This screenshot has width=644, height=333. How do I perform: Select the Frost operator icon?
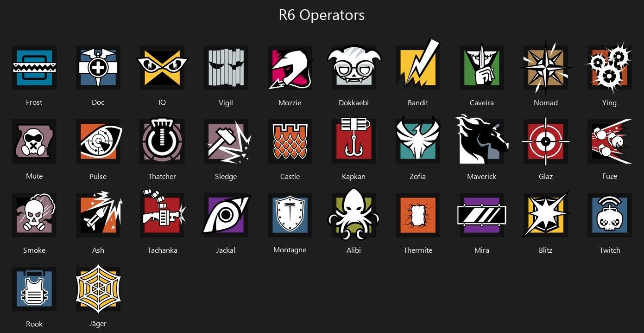coord(34,68)
